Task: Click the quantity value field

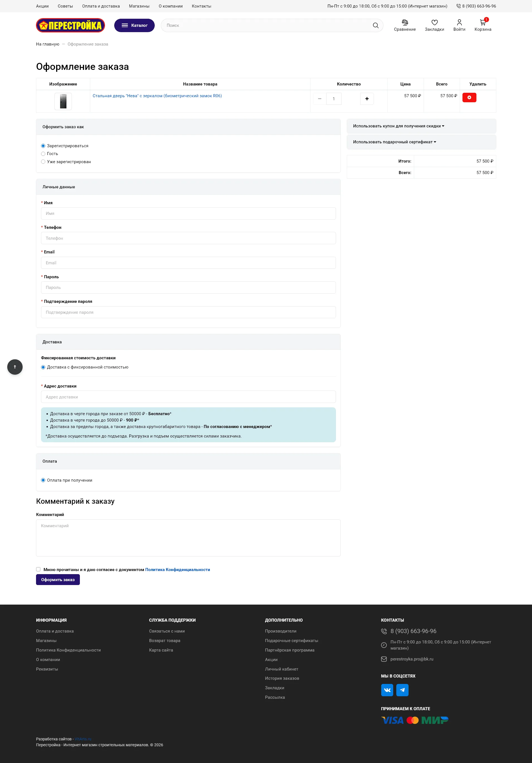Action: tap(334, 99)
